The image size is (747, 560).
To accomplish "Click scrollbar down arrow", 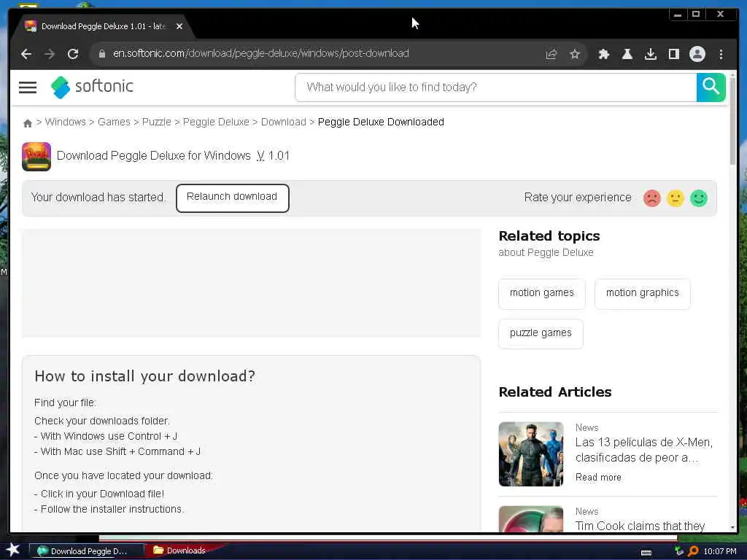I will pos(732,528).
